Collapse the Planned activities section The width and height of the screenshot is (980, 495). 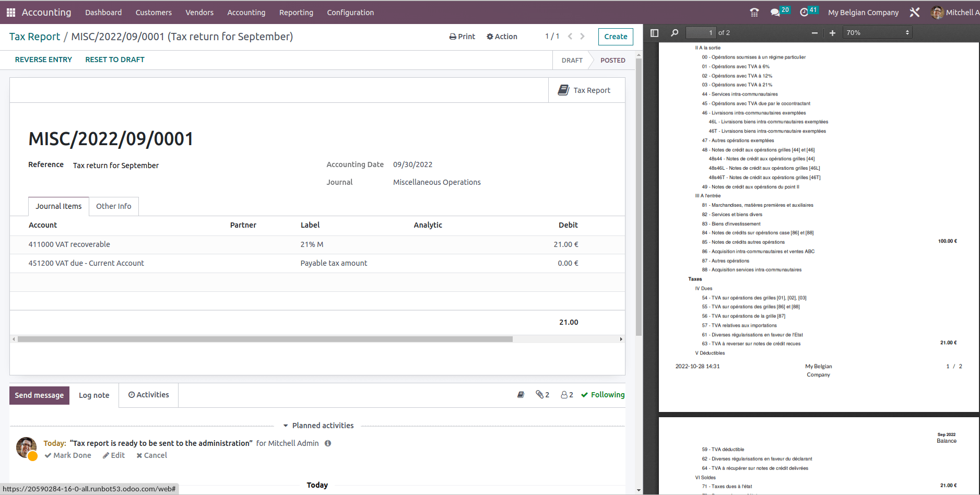(x=318, y=426)
